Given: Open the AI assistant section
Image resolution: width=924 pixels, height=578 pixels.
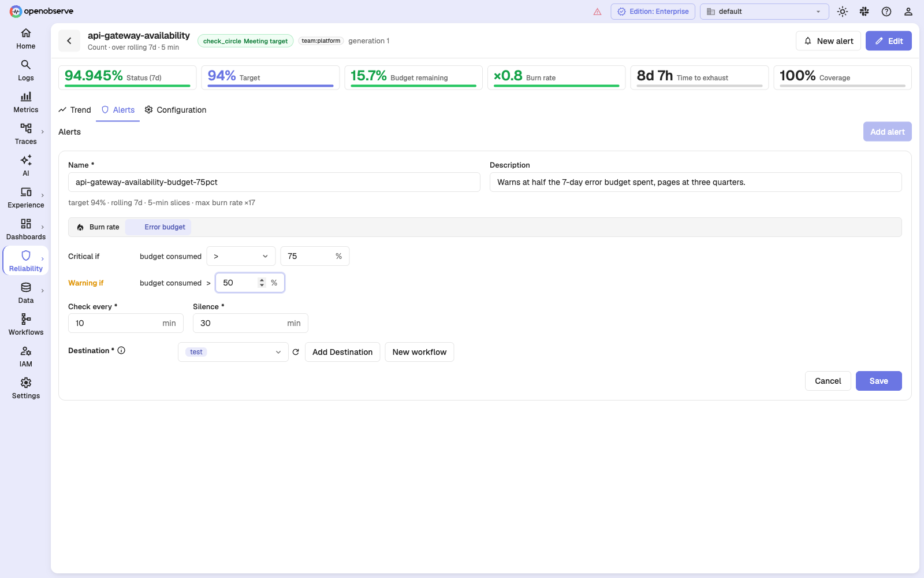Looking at the screenshot, I should point(25,166).
